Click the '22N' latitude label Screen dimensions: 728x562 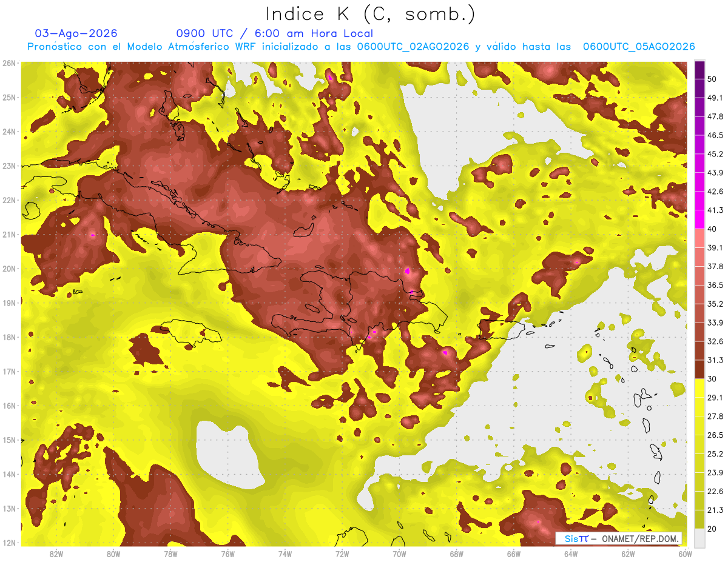pos(9,200)
